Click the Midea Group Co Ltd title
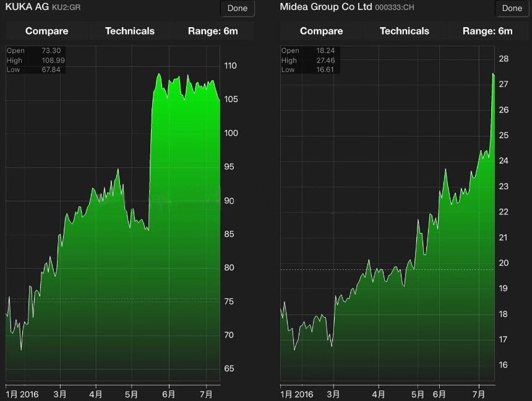The width and height of the screenshot is (532, 401). coord(326,7)
